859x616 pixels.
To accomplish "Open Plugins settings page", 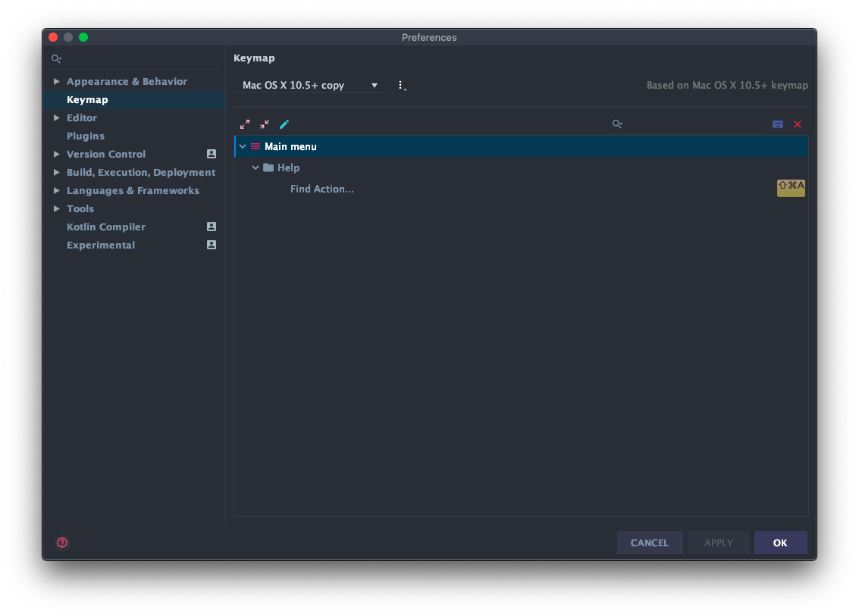I will click(x=86, y=136).
